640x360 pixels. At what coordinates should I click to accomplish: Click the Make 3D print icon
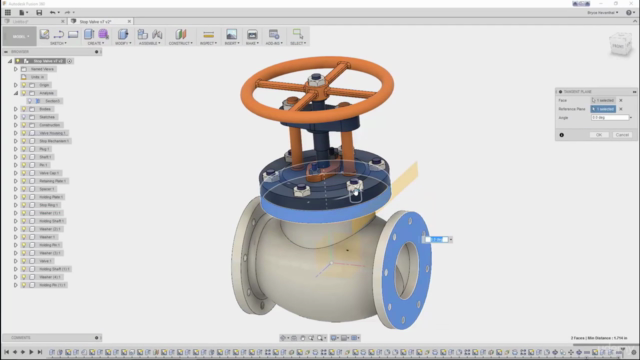click(x=252, y=34)
